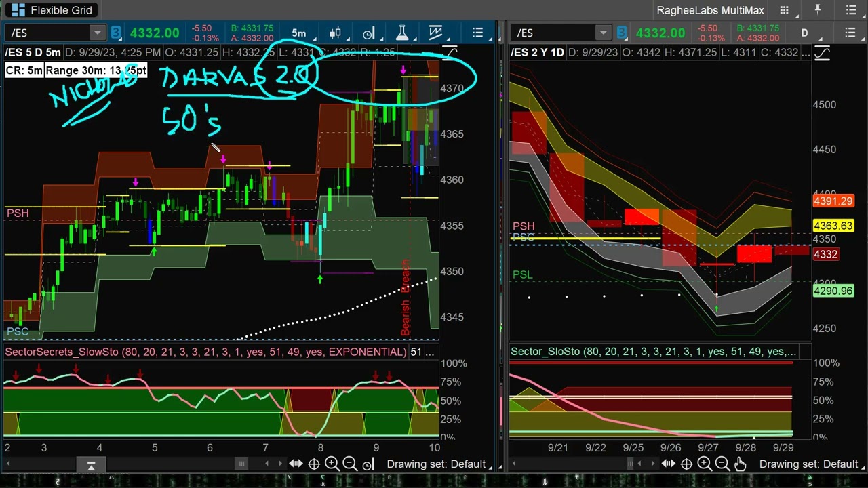Click the red 4332 current price bubble
Viewport: 868px width, 488px height.
[826, 254]
